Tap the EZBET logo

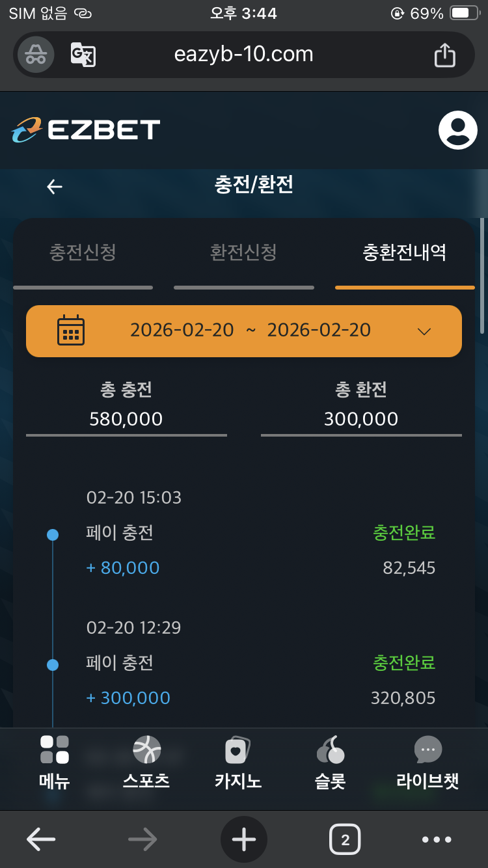click(85, 129)
